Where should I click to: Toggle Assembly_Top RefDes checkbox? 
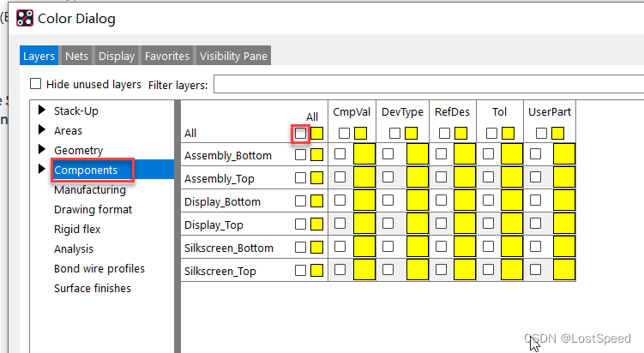[x=442, y=178]
